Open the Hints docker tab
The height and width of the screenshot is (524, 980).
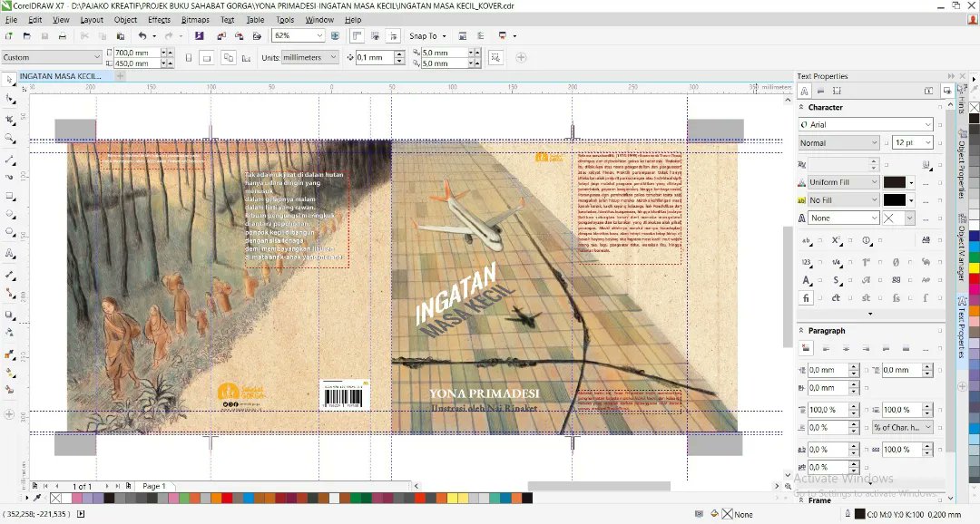point(962,98)
